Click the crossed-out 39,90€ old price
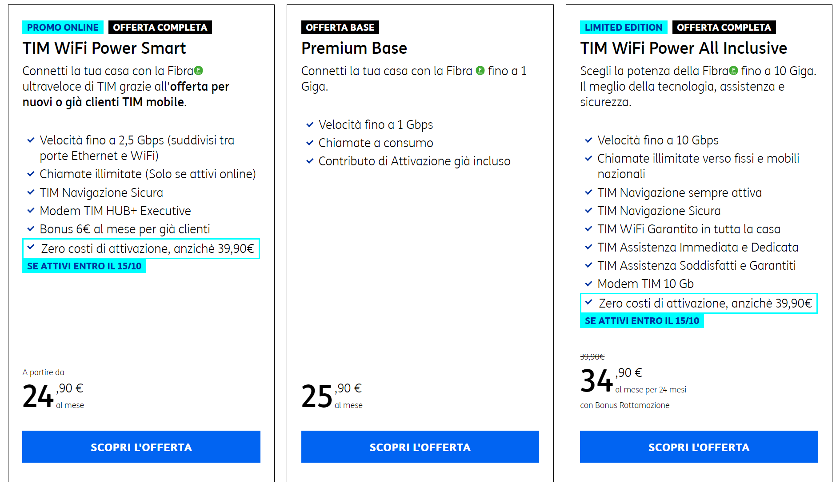The height and width of the screenshot is (504, 840). coord(592,357)
